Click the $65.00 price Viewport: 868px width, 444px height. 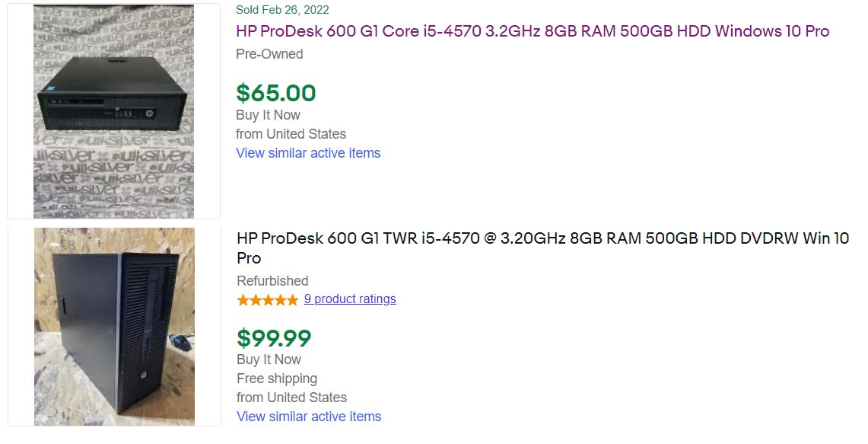coord(276,93)
